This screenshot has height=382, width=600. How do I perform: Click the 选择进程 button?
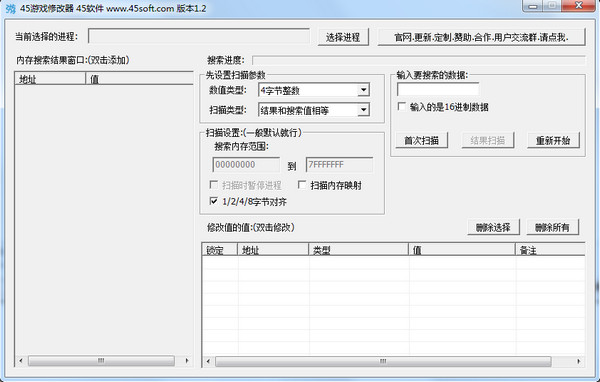click(x=343, y=37)
